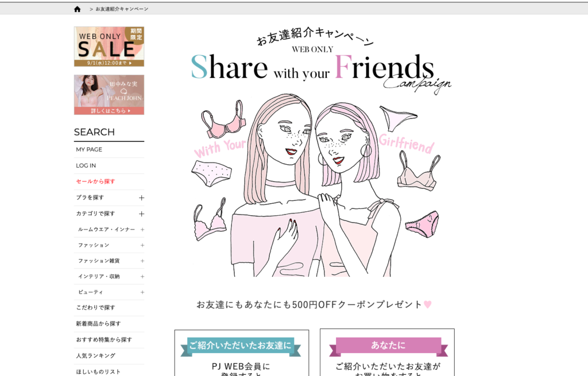Click お友達紹介キャンペーン breadcrumb text
The height and width of the screenshot is (376, 588).
pyautogui.click(x=122, y=9)
